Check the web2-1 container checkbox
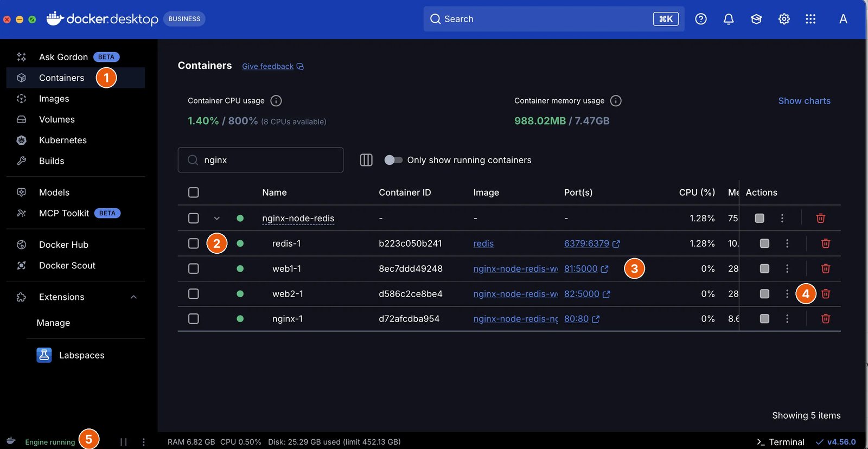Screen dimensions: 868x449 pyautogui.click(x=194, y=294)
